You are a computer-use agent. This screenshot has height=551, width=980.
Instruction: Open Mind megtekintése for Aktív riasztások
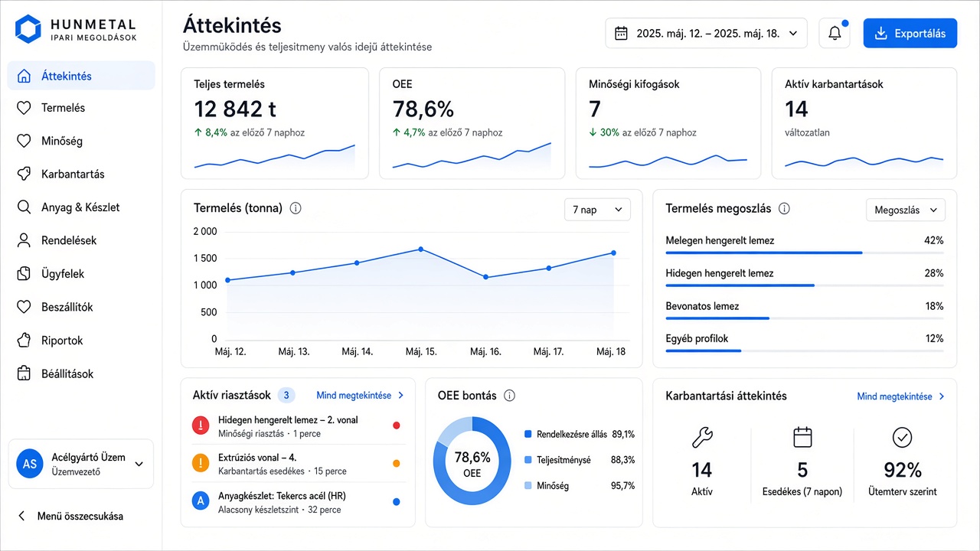361,396
